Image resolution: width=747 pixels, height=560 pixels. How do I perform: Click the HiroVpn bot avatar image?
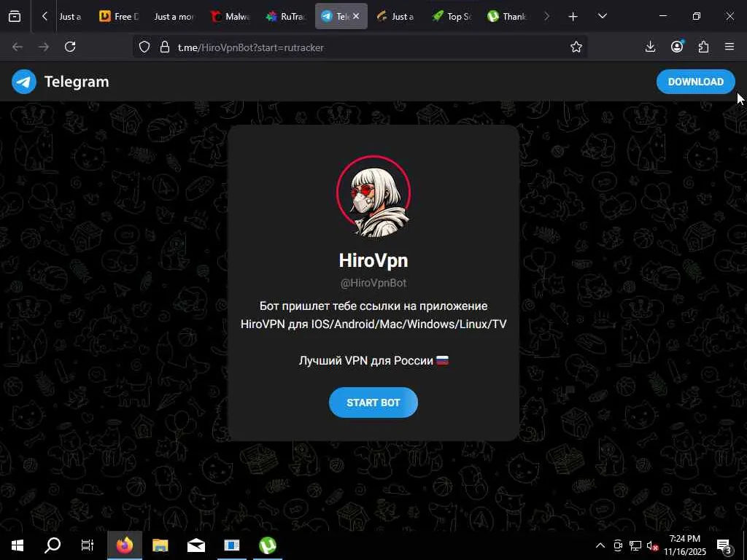point(373,195)
